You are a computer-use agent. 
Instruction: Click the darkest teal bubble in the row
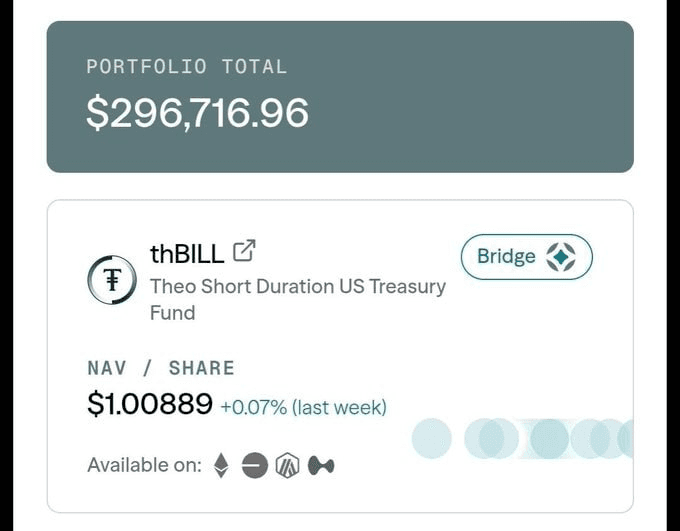pos(549,439)
